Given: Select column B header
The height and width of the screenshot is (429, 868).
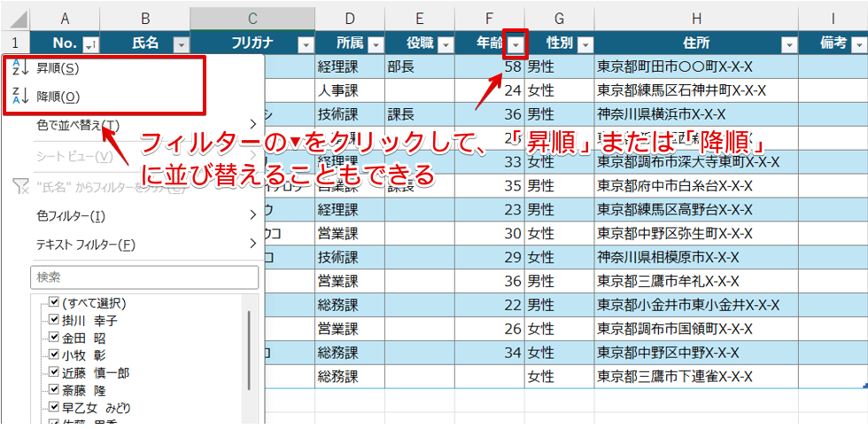Looking at the screenshot, I should point(145,19).
